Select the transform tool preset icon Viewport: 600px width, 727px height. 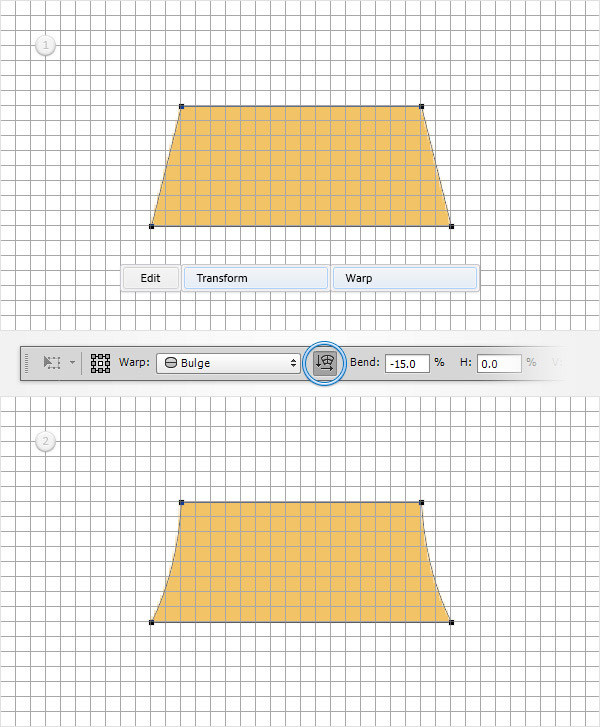click(x=53, y=363)
